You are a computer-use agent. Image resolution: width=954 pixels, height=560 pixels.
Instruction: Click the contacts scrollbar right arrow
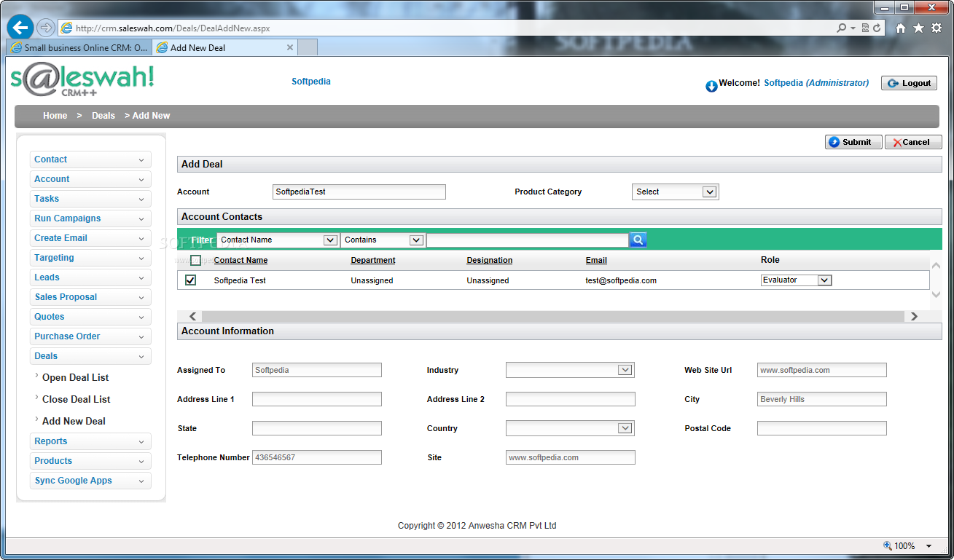point(914,316)
